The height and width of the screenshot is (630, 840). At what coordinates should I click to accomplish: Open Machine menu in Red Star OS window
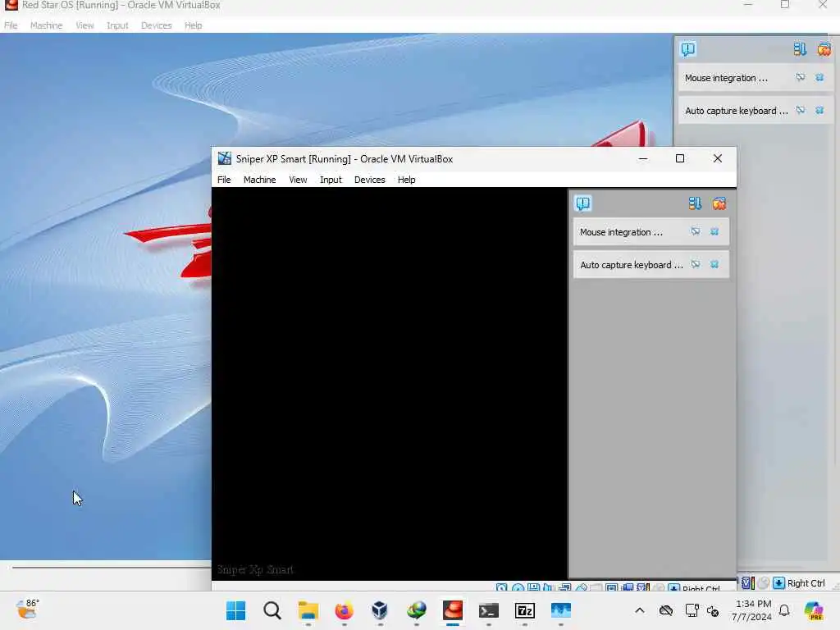47,25
